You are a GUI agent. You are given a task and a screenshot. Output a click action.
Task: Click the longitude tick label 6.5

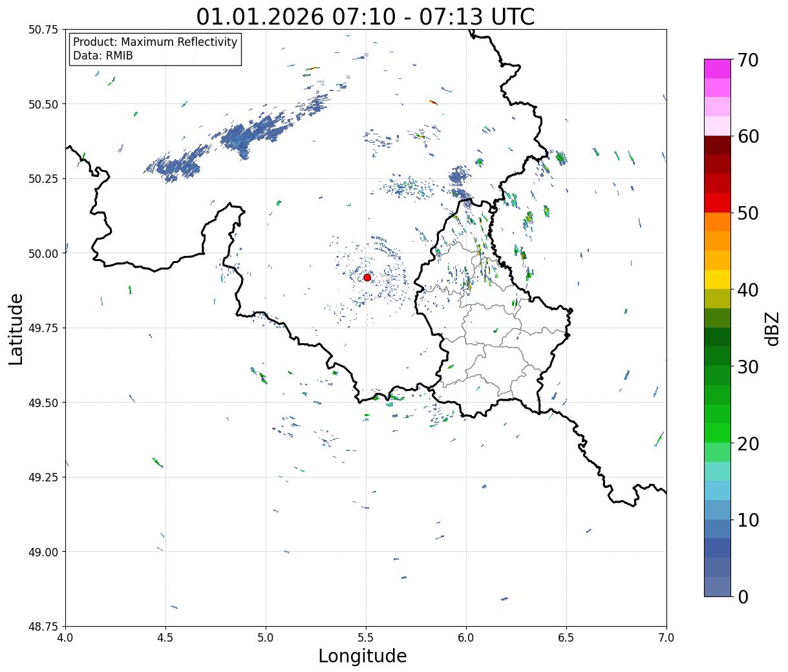(x=566, y=638)
